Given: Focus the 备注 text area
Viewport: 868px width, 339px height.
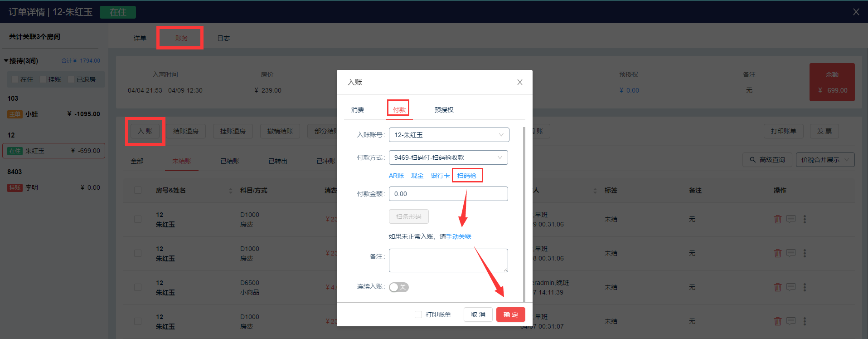Looking at the screenshot, I should pyautogui.click(x=448, y=260).
